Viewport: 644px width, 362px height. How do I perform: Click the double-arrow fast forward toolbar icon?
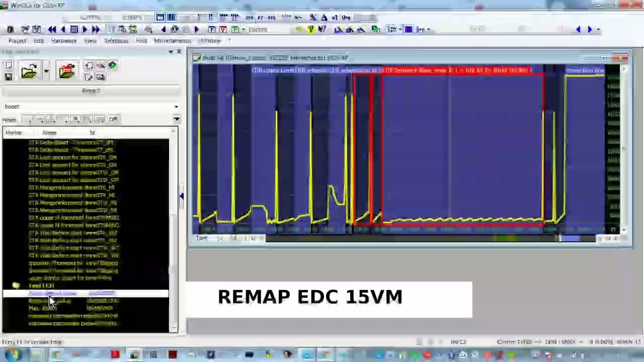[96, 30]
